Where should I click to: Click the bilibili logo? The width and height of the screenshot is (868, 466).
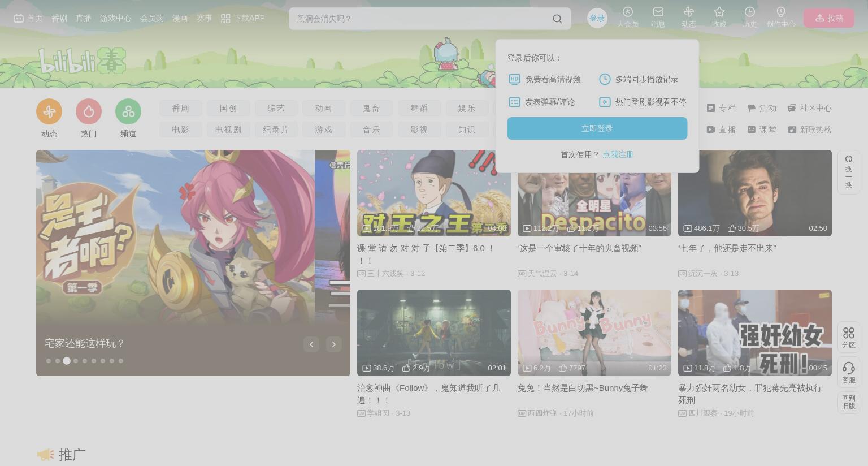[x=82, y=61]
